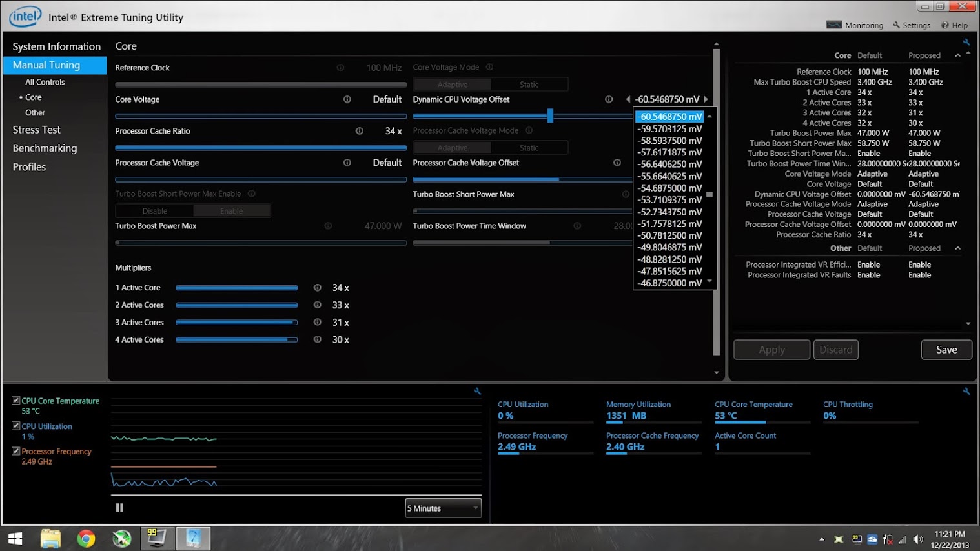980x551 pixels.
Task: Open the Stress Test section
Action: tap(36, 130)
